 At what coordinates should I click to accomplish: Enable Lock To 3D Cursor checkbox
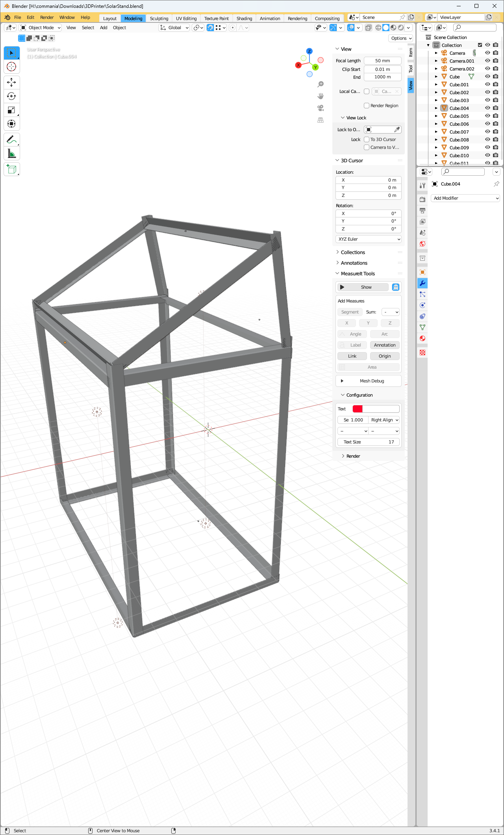(367, 139)
